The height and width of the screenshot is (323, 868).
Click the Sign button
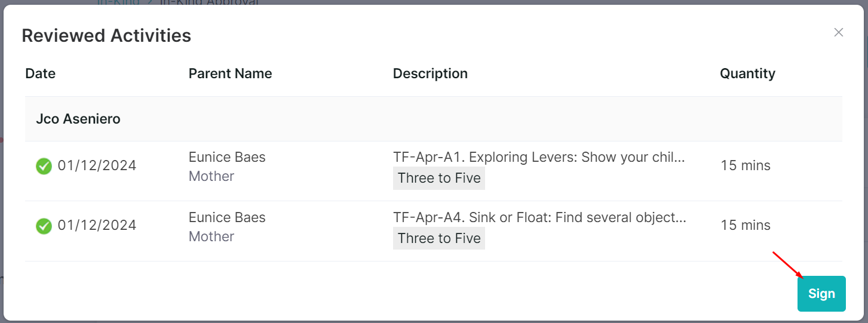point(821,294)
